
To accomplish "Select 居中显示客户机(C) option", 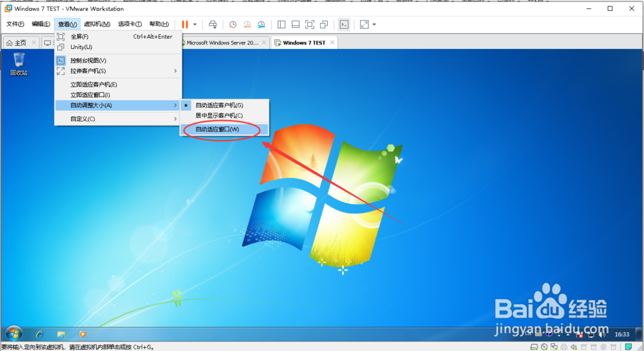I will click(225, 116).
